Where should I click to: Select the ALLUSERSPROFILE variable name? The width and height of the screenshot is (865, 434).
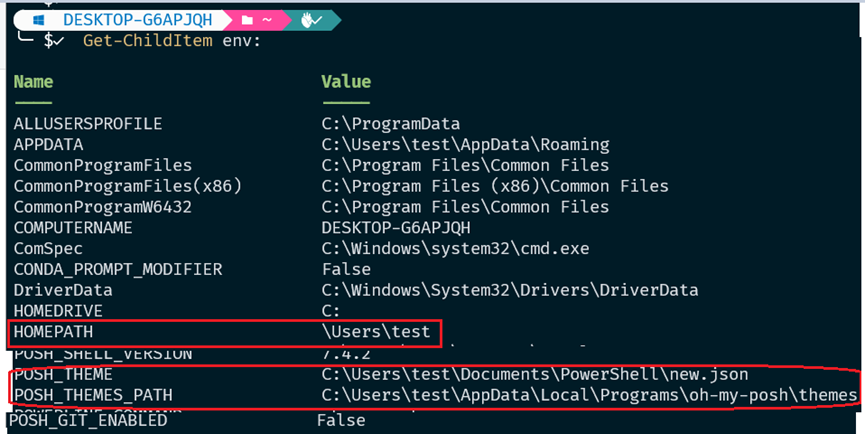[88, 124]
